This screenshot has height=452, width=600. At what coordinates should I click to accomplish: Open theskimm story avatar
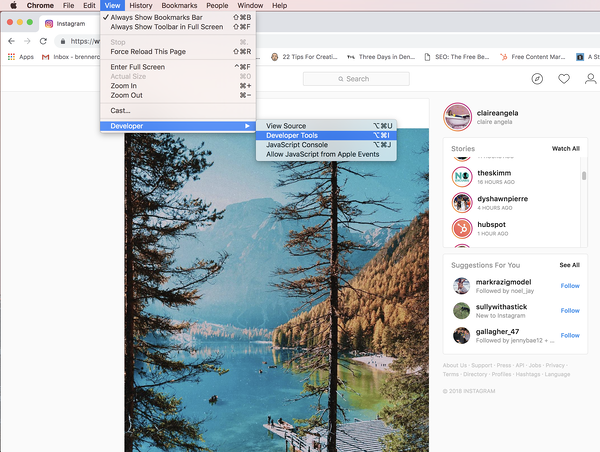click(461, 176)
